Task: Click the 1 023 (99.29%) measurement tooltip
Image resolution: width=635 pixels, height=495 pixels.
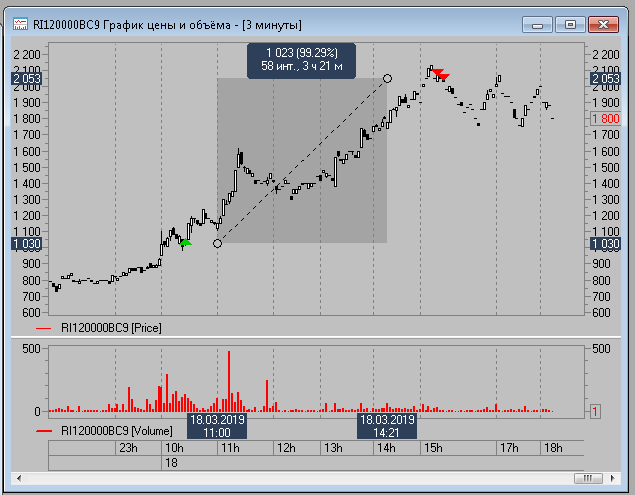Action: point(301,60)
